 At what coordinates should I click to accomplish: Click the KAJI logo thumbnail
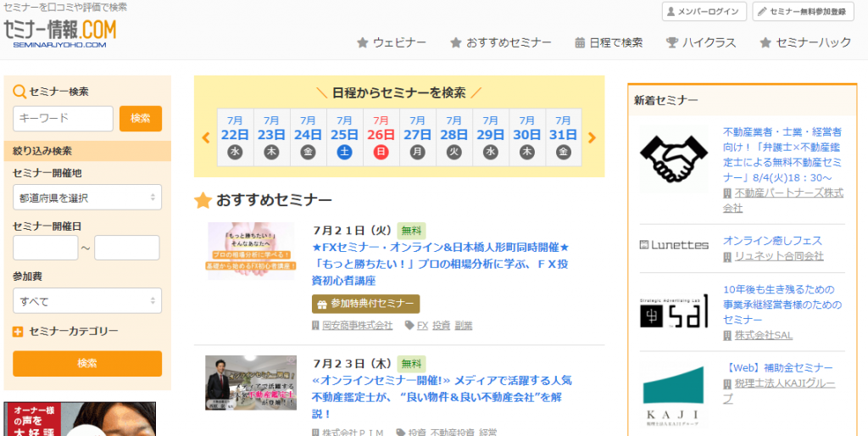(x=674, y=397)
